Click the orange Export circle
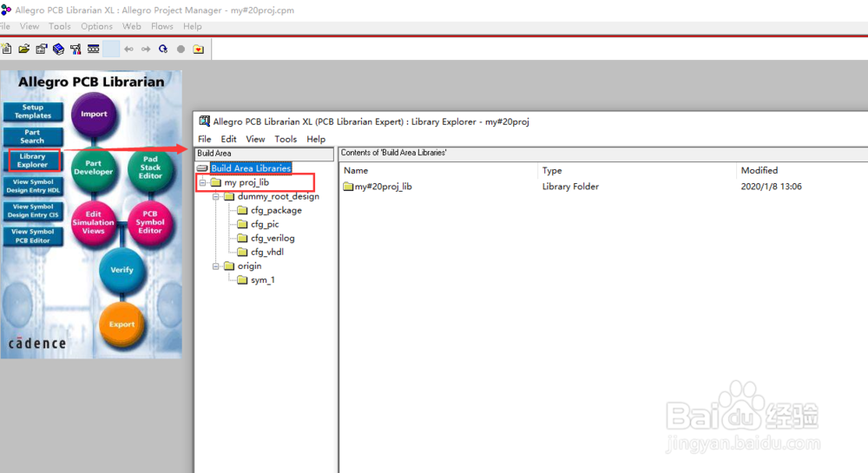868x473 pixels. 122,325
